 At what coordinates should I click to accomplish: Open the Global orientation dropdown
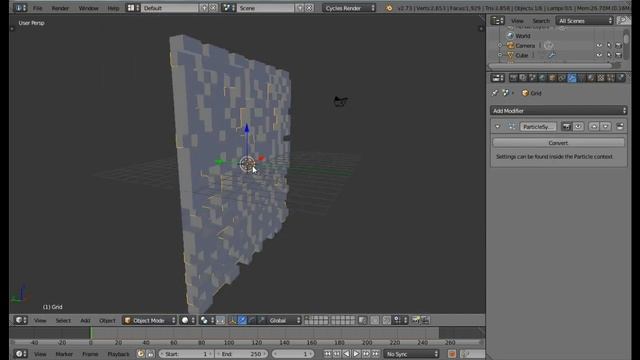284,320
